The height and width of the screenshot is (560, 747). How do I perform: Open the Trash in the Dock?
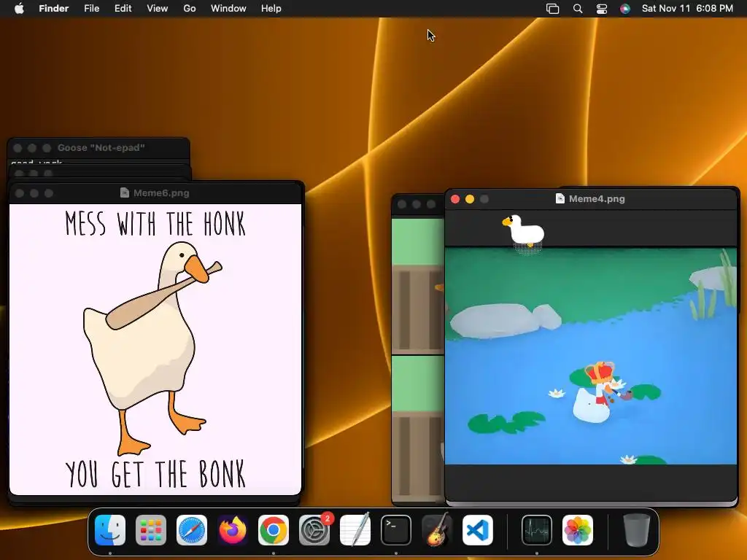coord(636,530)
